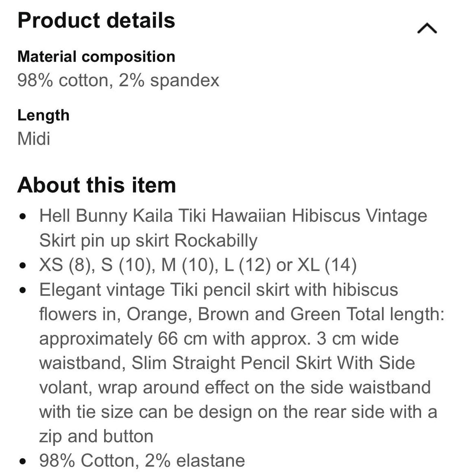Select the Length label
The width and height of the screenshot is (476, 476).
[x=44, y=115]
